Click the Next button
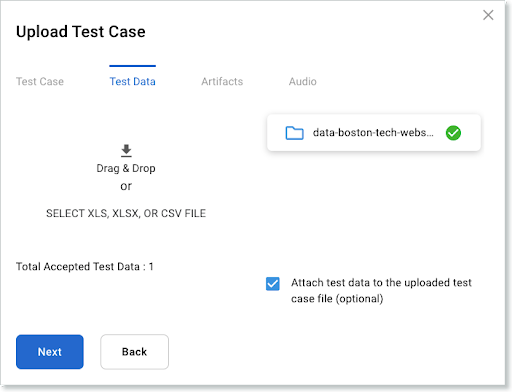The width and height of the screenshot is (512, 392). 50,352
